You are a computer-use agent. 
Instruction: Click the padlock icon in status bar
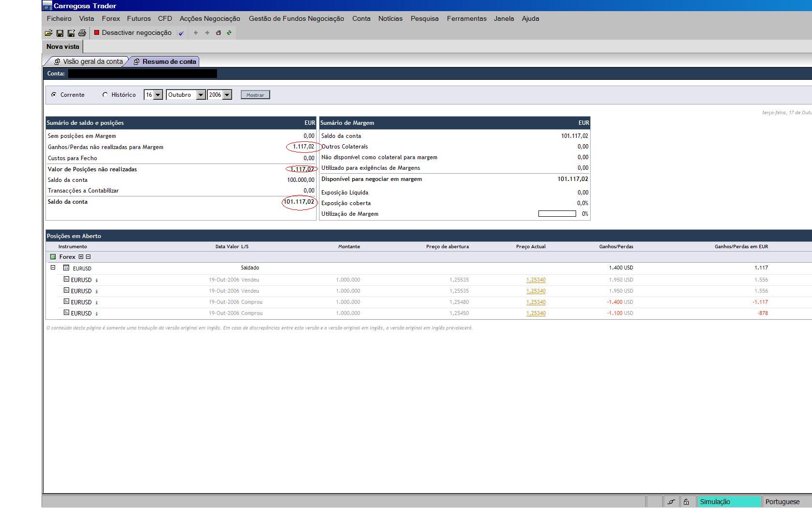pyautogui.click(x=686, y=502)
